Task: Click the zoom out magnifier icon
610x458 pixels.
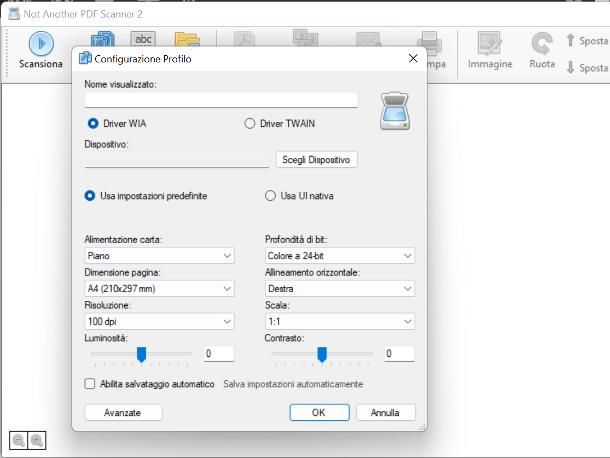Action: (19, 440)
